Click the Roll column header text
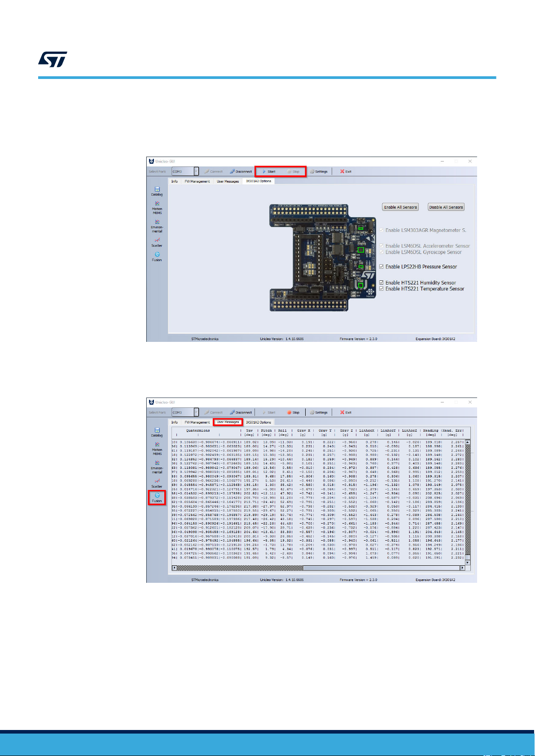 (x=282, y=430)
